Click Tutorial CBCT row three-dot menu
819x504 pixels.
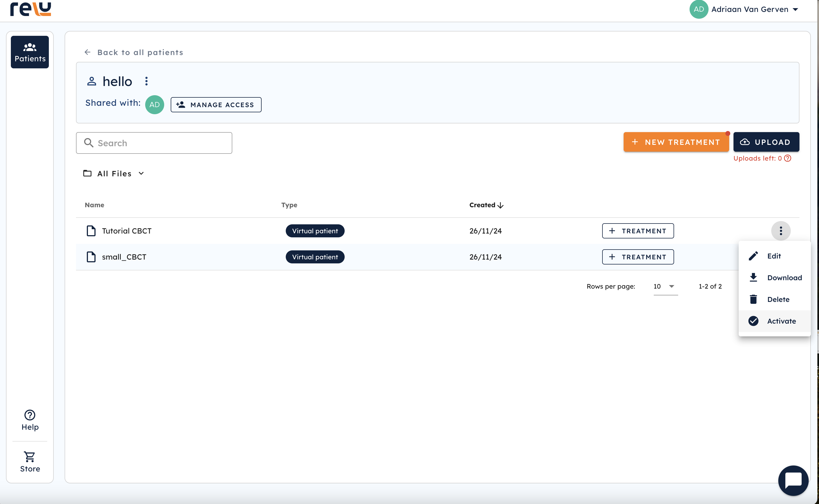(781, 231)
